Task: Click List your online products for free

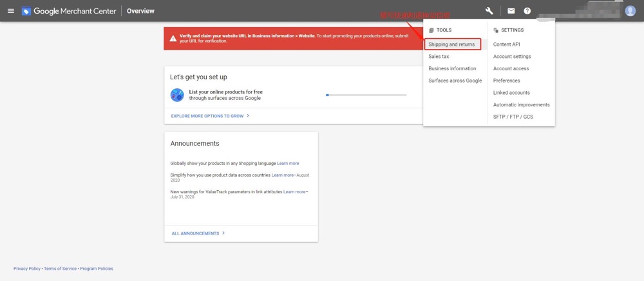Action: pyautogui.click(x=226, y=92)
